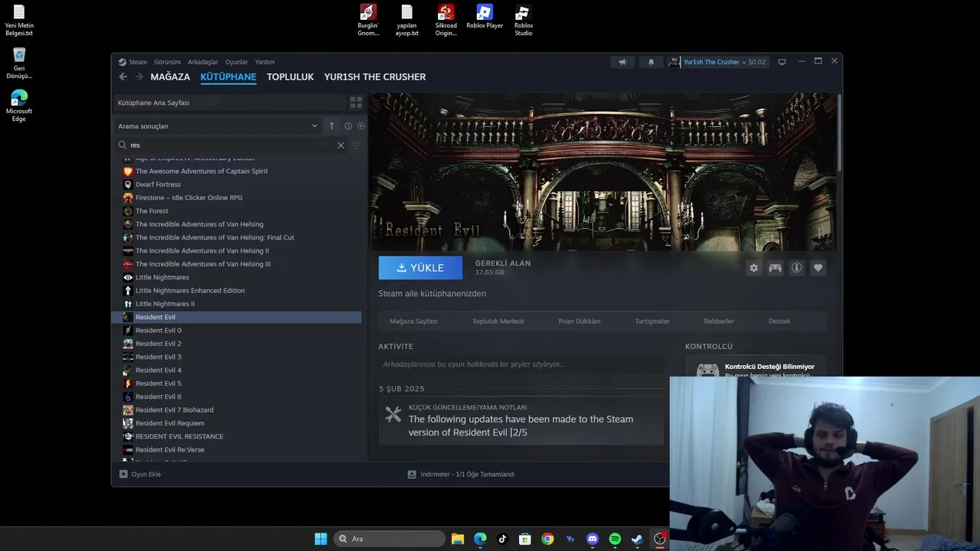Viewport: 980px width, 551px height.
Task: Expand the Arama sonuçları dropdown
Action: click(218, 126)
